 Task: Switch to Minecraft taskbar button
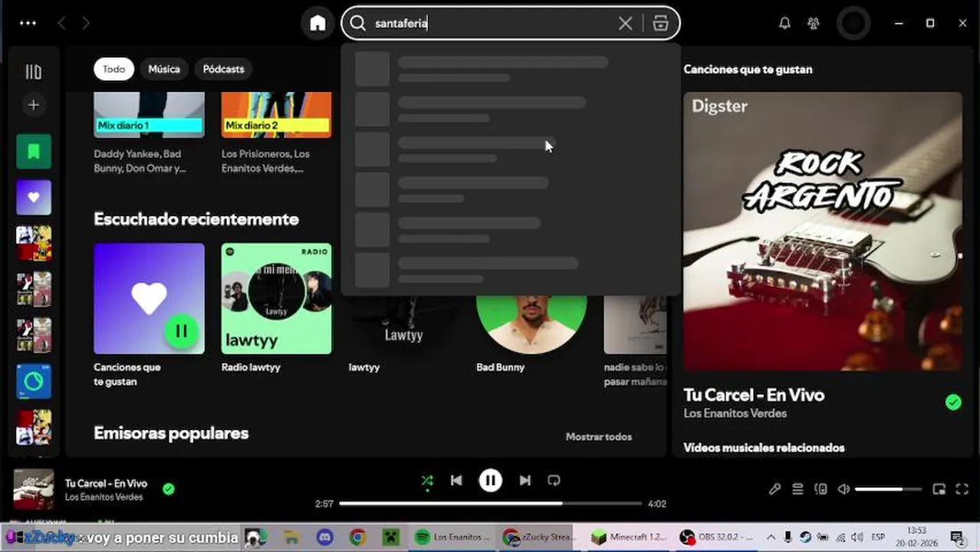[630, 537]
